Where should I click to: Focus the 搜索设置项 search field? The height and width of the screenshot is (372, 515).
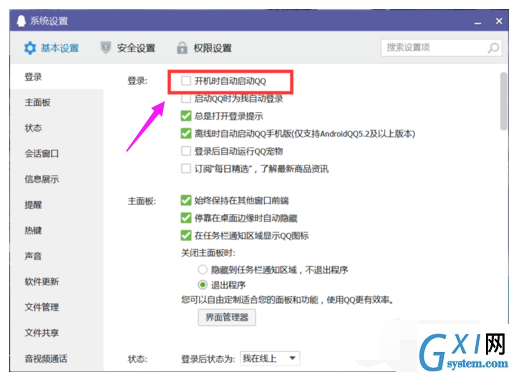click(x=441, y=48)
